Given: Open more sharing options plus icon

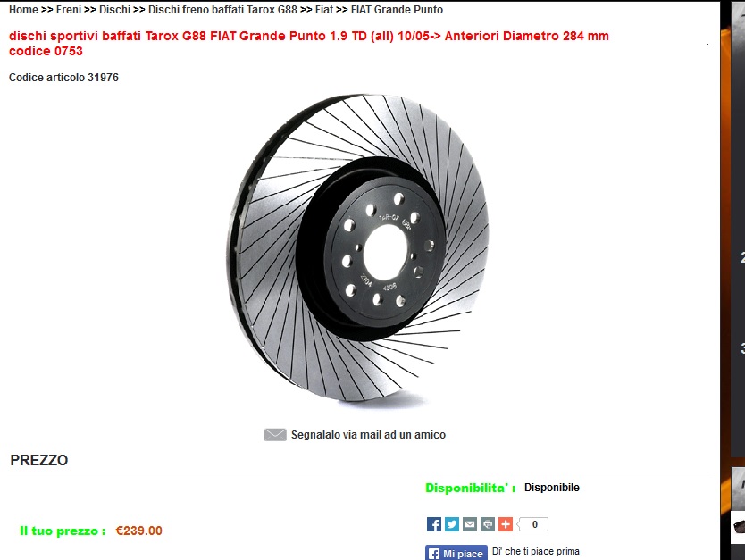Looking at the screenshot, I should pyautogui.click(x=506, y=524).
